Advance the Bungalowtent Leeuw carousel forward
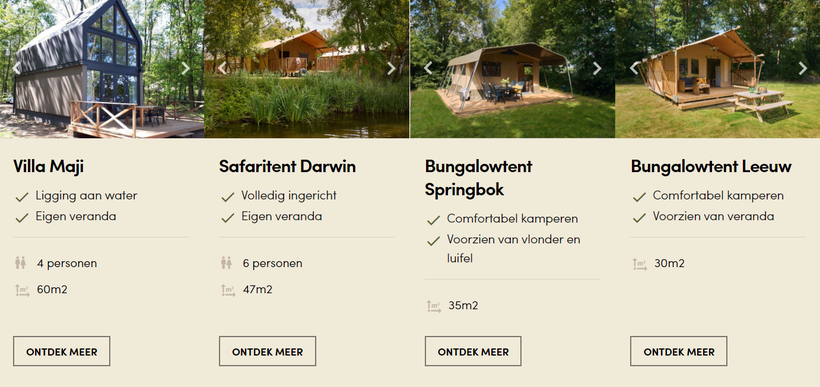 [802, 68]
